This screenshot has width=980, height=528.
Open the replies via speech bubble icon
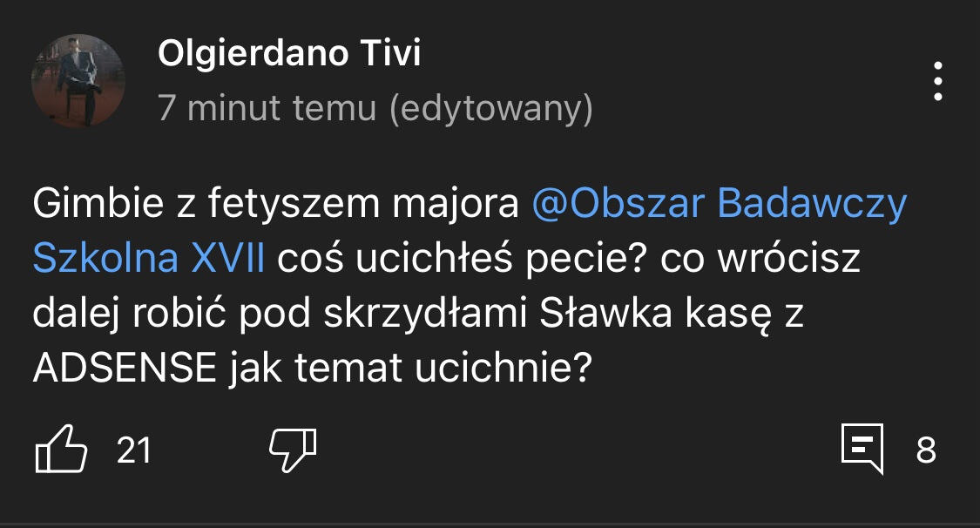862,450
